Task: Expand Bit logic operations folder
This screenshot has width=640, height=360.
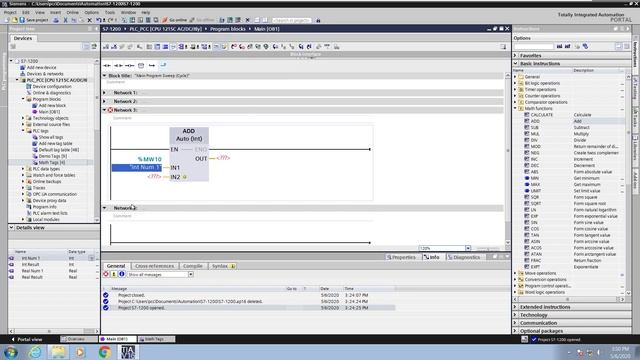Action: [x=515, y=83]
